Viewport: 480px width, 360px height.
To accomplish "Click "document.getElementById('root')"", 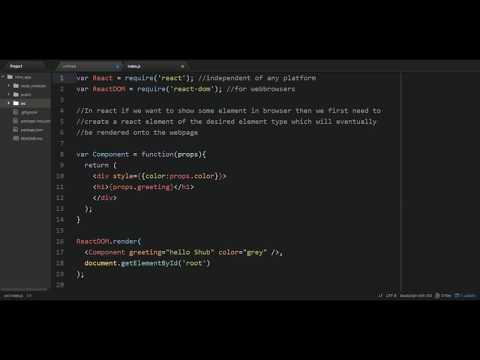I will (147, 263).
